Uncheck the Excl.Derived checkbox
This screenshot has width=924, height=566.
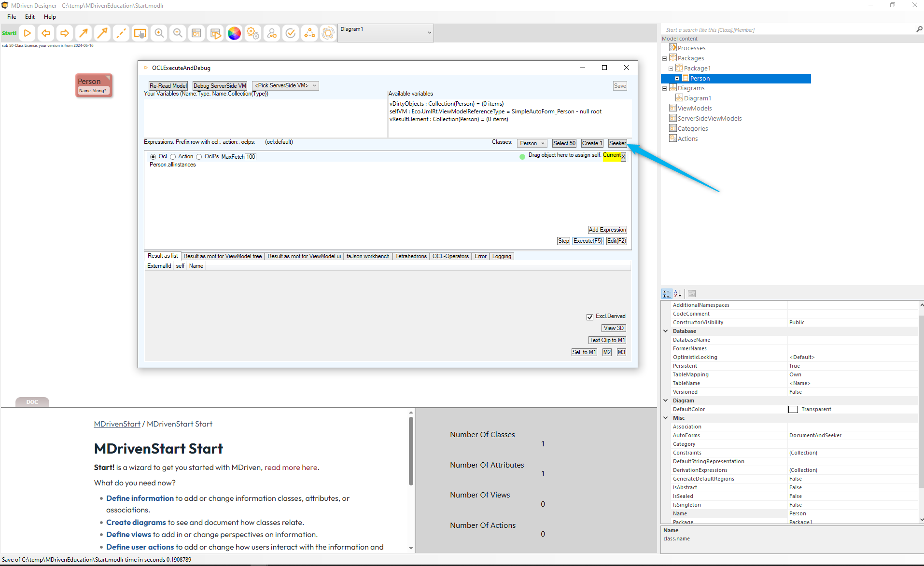[589, 317]
